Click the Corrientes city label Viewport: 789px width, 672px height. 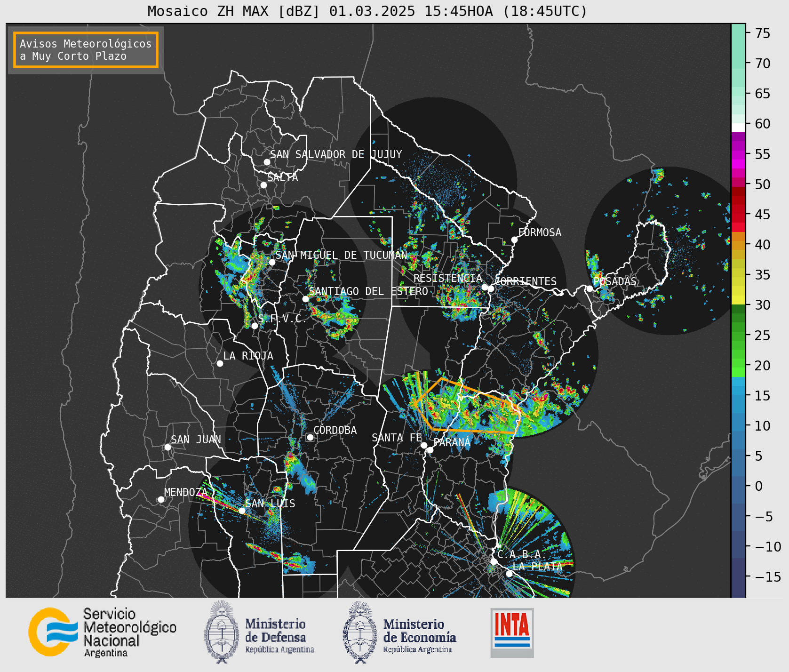[526, 281]
